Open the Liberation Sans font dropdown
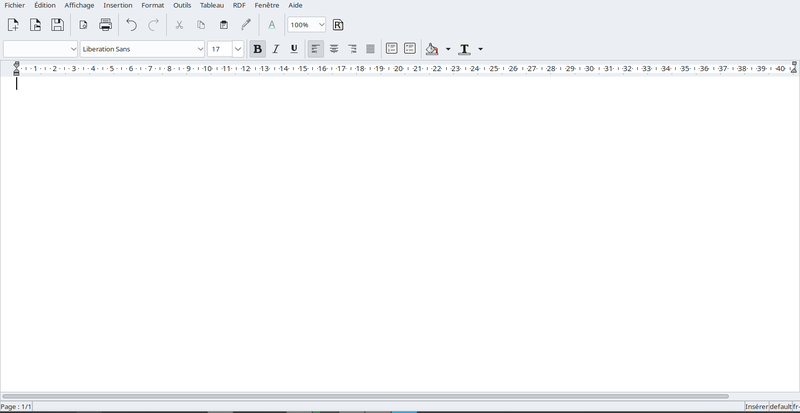The width and height of the screenshot is (800, 413). coord(200,49)
